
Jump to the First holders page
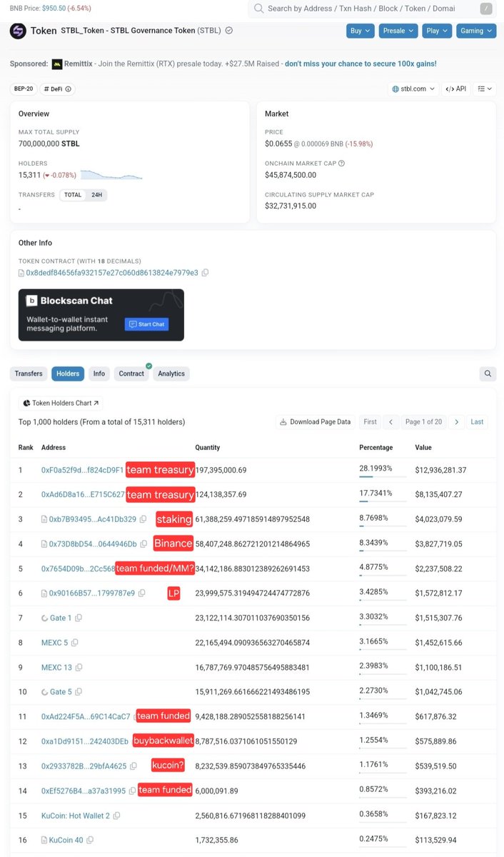370,422
